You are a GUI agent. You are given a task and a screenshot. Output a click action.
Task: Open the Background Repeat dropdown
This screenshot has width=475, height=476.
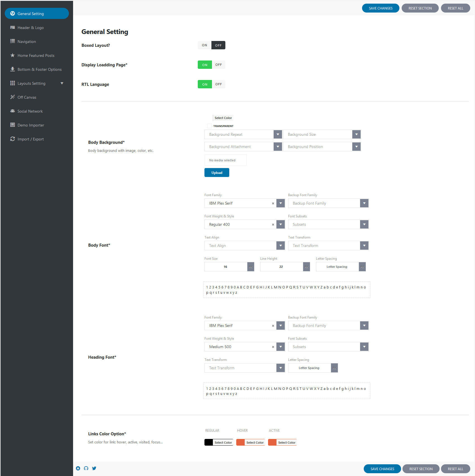243,134
